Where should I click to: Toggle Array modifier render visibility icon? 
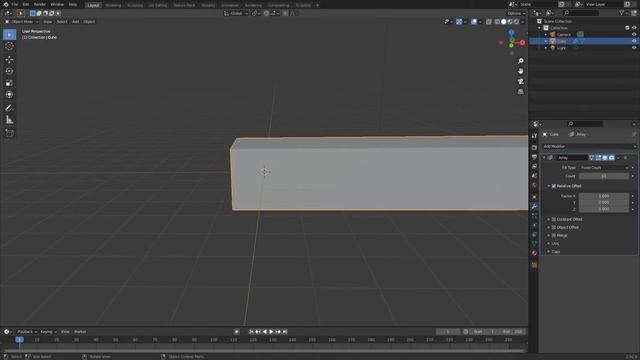tap(611, 158)
